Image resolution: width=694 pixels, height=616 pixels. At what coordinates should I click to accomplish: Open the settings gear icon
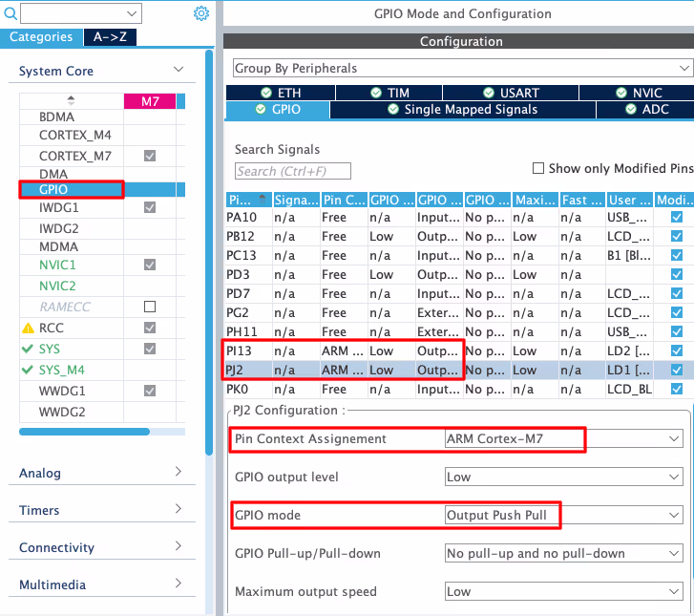[x=200, y=13]
